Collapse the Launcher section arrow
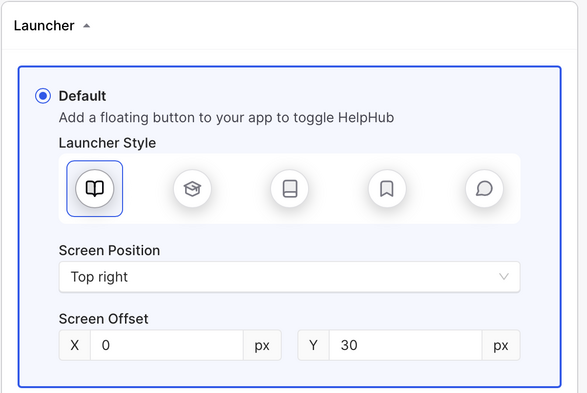Screen dimensions: 587x393 (x=86, y=26)
